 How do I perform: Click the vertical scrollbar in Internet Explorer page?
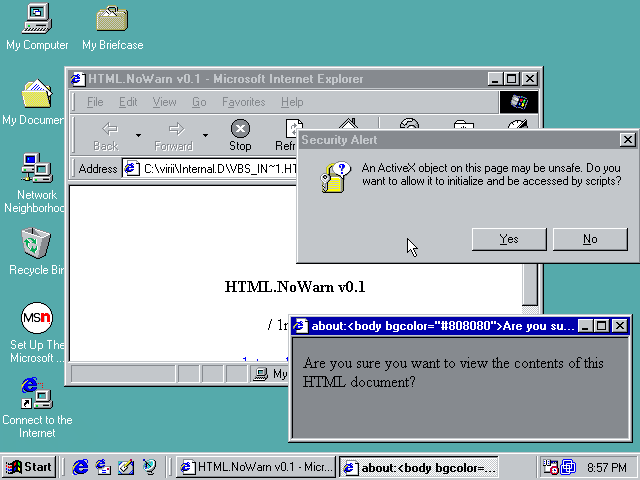[x=530, y=284]
